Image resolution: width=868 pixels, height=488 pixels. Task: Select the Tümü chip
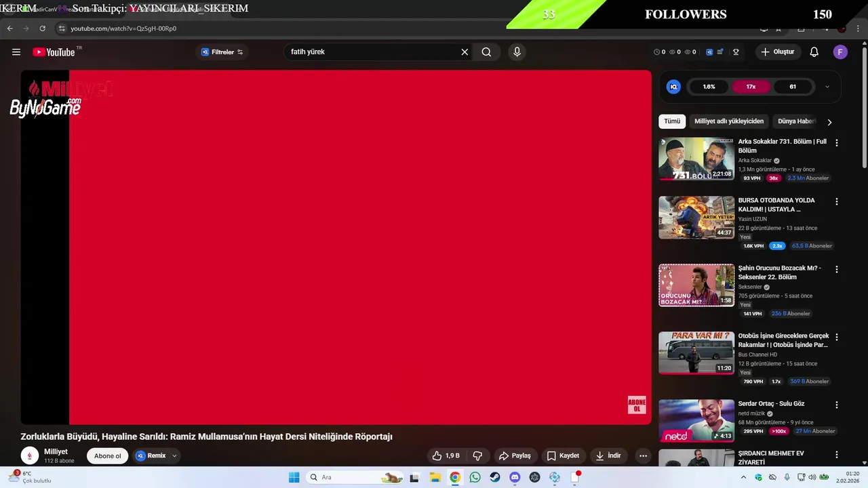[672, 121]
